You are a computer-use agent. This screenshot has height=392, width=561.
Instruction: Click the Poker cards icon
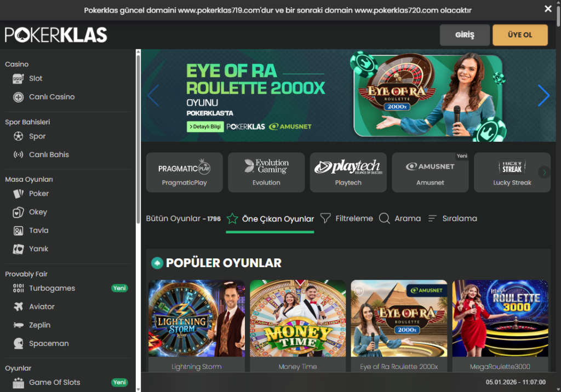(19, 193)
